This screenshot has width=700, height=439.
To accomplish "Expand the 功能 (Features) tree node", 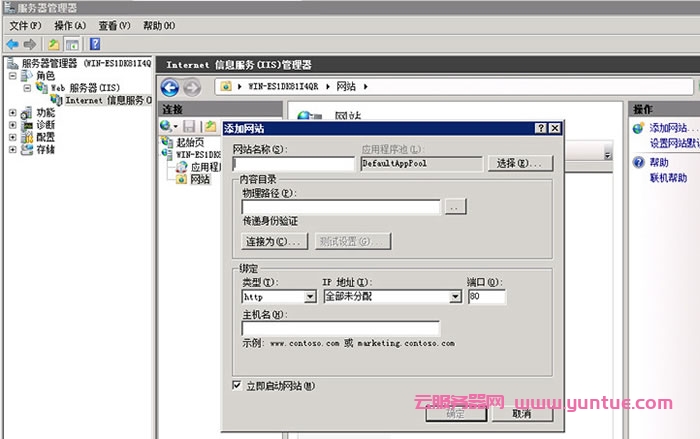I will [12, 113].
